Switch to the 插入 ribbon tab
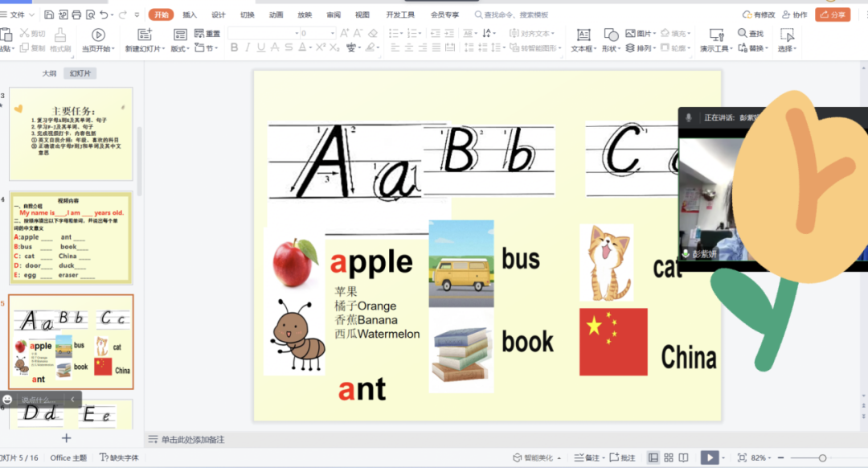The image size is (868, 468). [x=190, y=14]
